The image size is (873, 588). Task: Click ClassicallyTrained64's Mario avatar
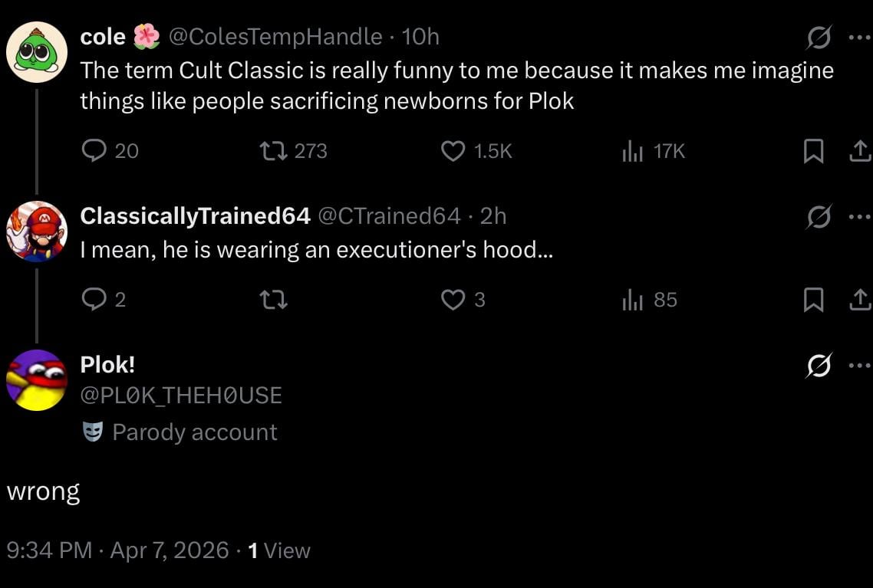(x=36, y=232)
